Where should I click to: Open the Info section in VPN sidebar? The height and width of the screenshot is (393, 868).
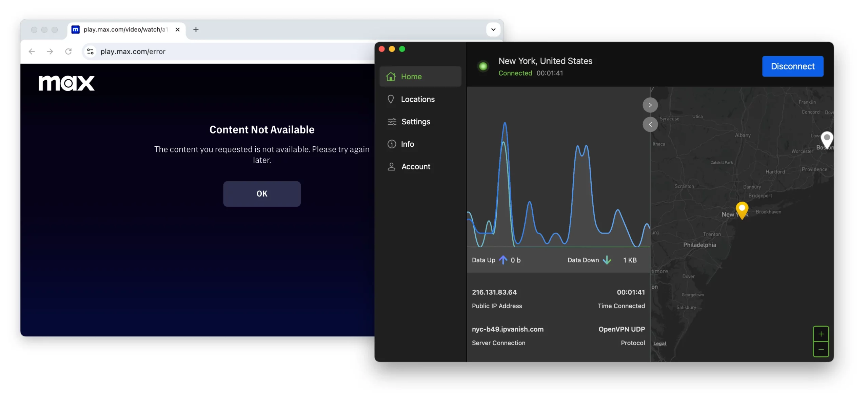pyautogui.click(x=420, y=144)
